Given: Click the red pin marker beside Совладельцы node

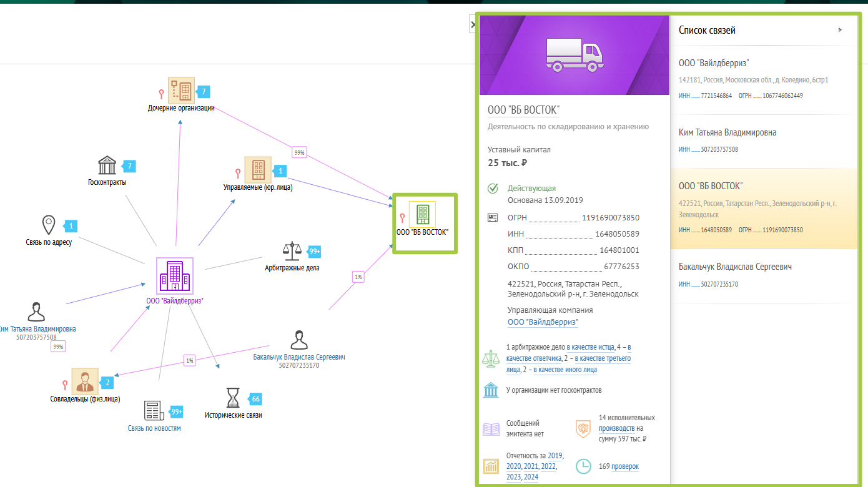Looking at the screenshot, I should click(64, 385).
